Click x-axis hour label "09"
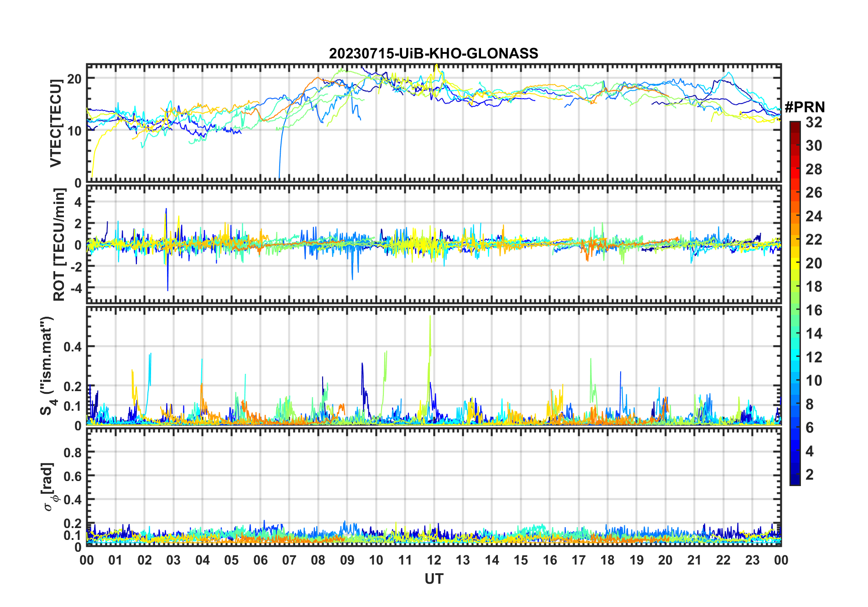868x607 pixels. 347,560
